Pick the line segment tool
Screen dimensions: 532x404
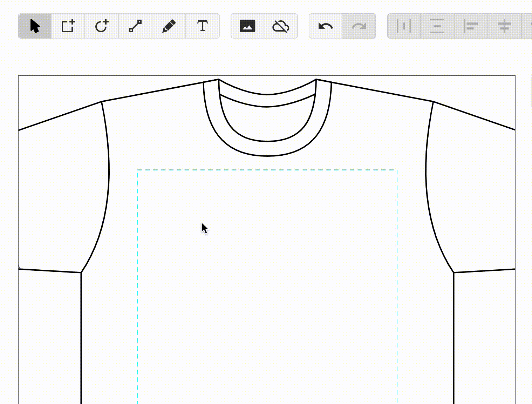[135, 26]
